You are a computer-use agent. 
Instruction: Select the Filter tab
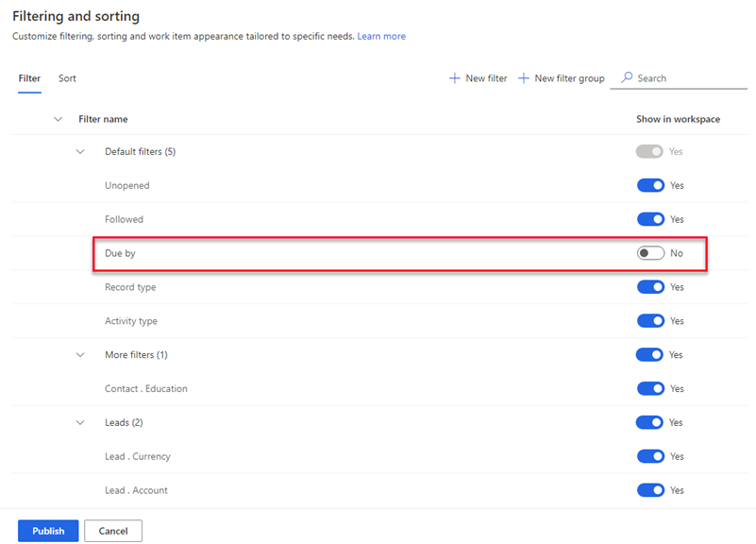click(x=29, y=78)
